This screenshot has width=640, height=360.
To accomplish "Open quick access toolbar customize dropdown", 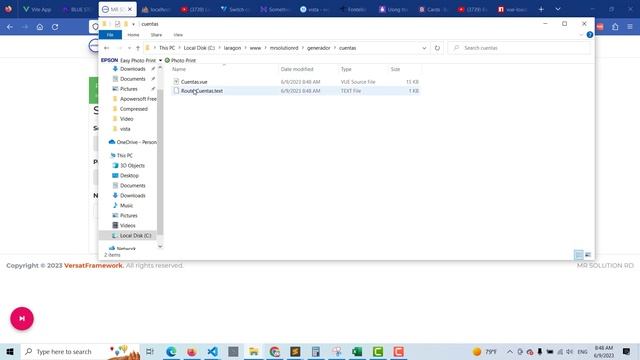I will tap(133, 24).
